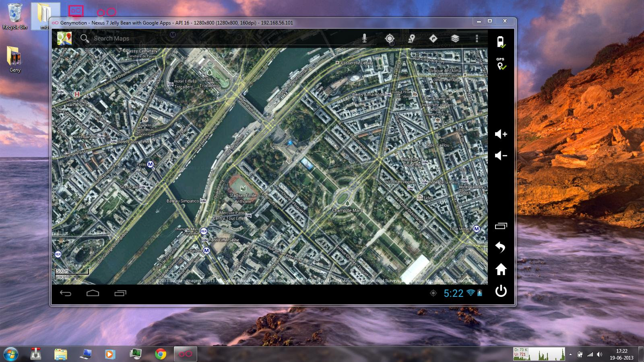Image resolution: width=644 pixels, height=362 pixels.
Task: Tap the Bir-Hakeim metro station marker
Action: (206, 251)
